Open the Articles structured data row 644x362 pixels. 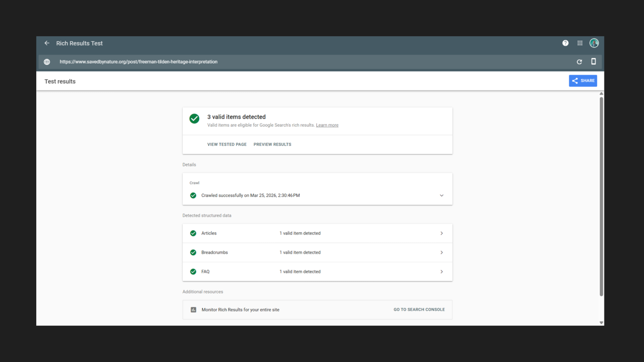(x=317, y=233)
